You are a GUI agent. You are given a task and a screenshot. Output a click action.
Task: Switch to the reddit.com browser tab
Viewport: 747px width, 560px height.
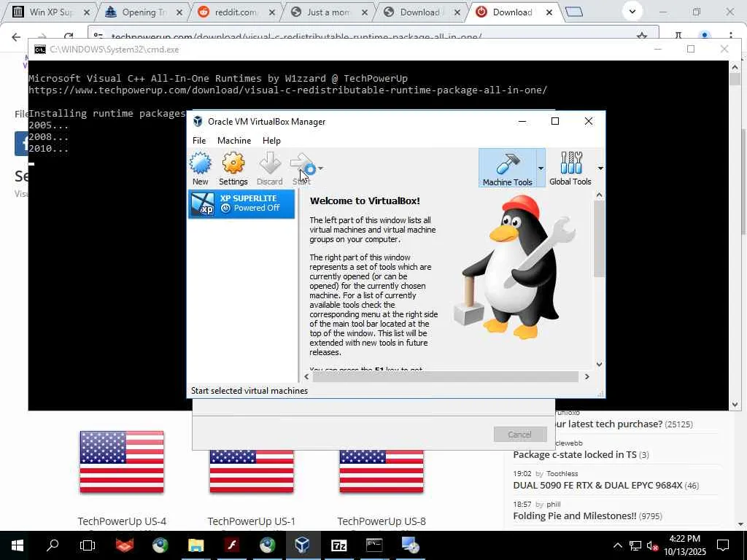[x=236, y=12]
